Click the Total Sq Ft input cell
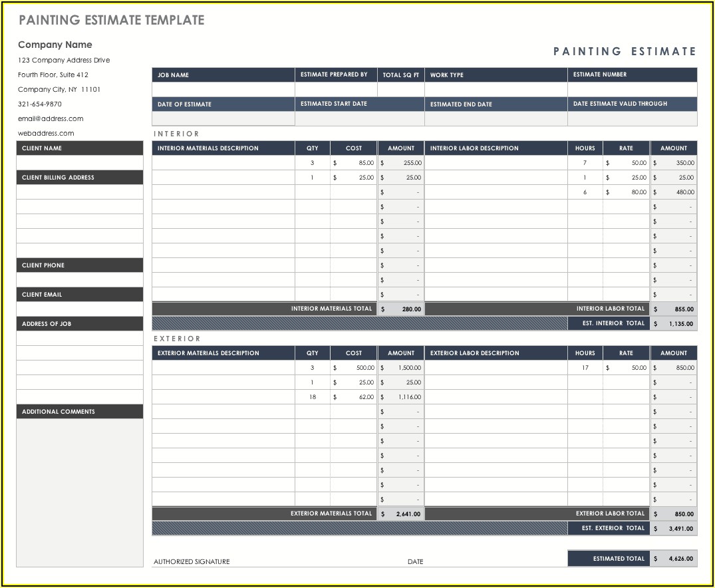 (400, 90)
